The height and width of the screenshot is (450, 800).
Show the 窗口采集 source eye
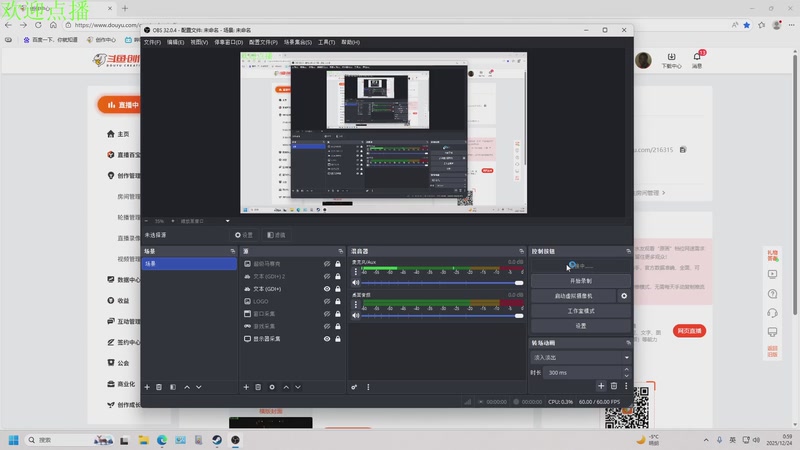click(x=327, y=314)
